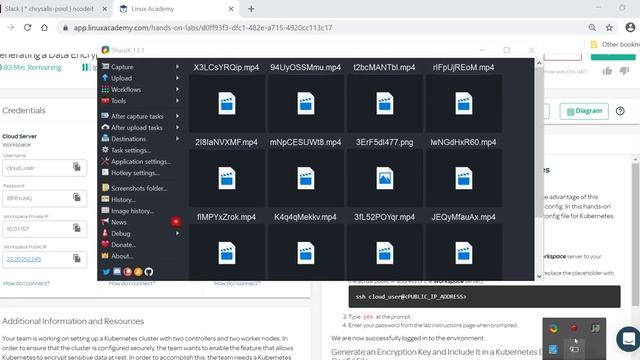Open ShareX Bitcoin donation icon
640x360 pixels.
point(138,272)
